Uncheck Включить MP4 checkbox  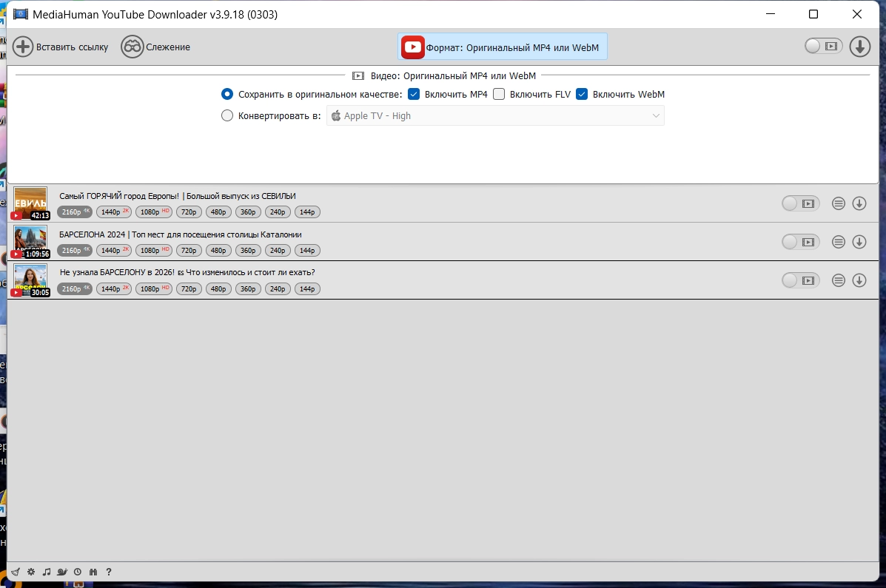point(414,94)
